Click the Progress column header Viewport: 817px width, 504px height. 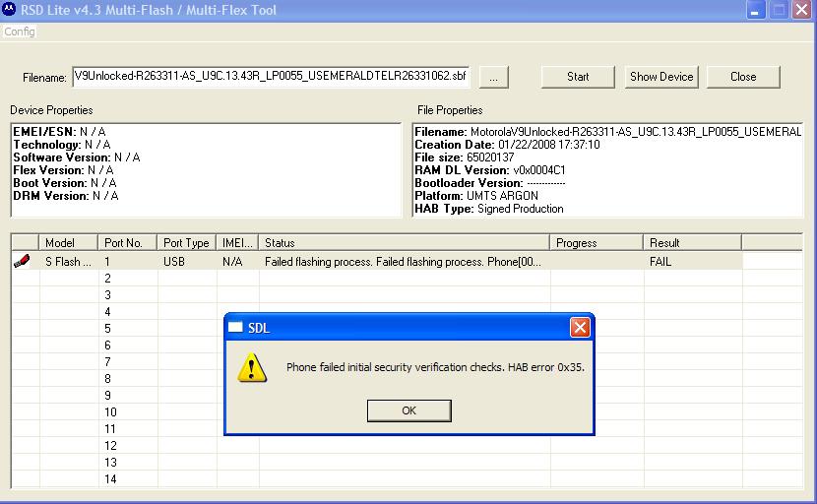coord(597,243)
